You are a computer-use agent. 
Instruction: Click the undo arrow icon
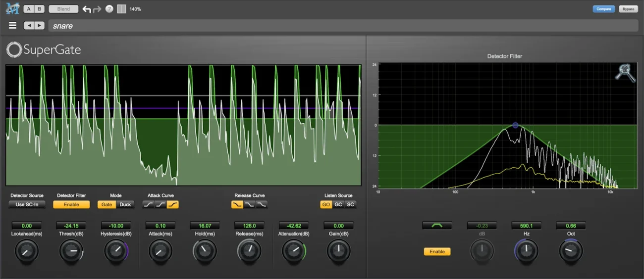pos(87,9)
